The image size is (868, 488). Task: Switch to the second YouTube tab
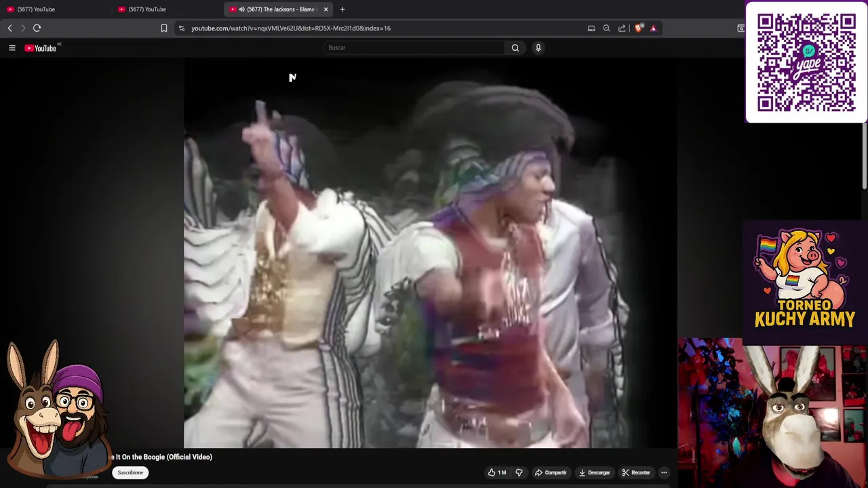(x=167, y=9)
